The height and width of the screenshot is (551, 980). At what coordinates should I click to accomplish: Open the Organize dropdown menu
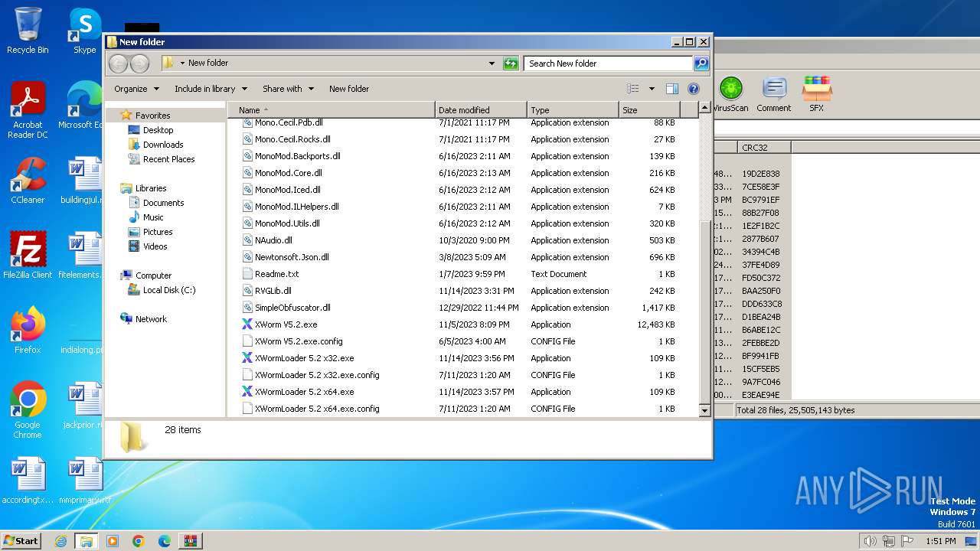tap(136, 89)
